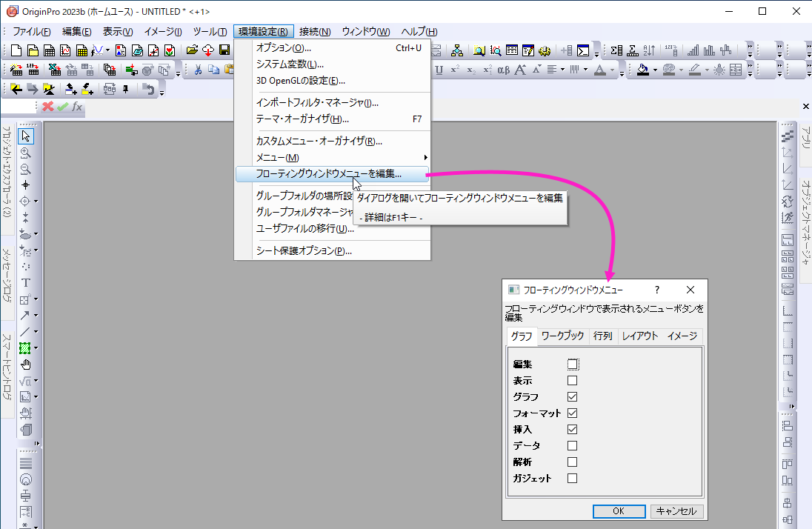Expand the green rectangle tool dropdown
This screenshot has height=529, width=812.
point(36,348)
